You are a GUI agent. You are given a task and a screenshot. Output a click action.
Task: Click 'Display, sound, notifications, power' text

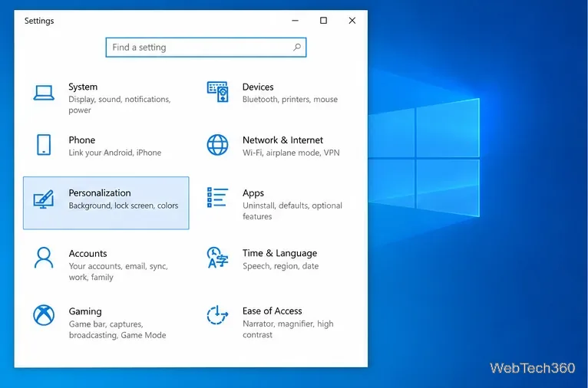120,104
